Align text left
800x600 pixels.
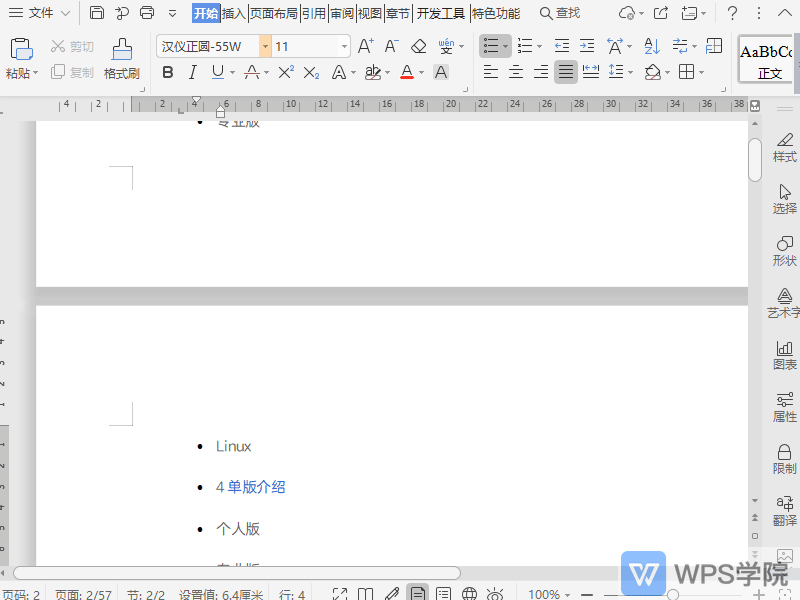pyautogui.click(x=491, y=72)
